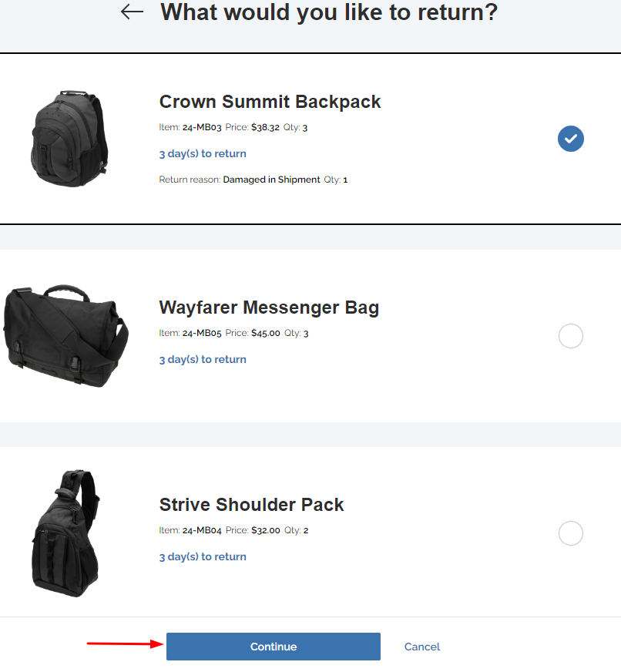Click the Strive Shoulder Pack product image
This screenshot has width=621, height=672.
(x=66, y=533)
